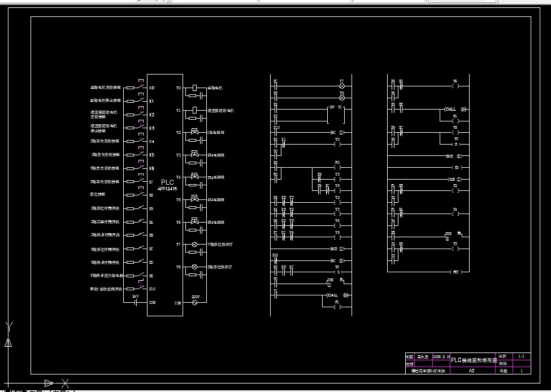Select the 1YA电磁阀 output label
This screenshot has width=551, height=392.
click(x=216, y=133)
